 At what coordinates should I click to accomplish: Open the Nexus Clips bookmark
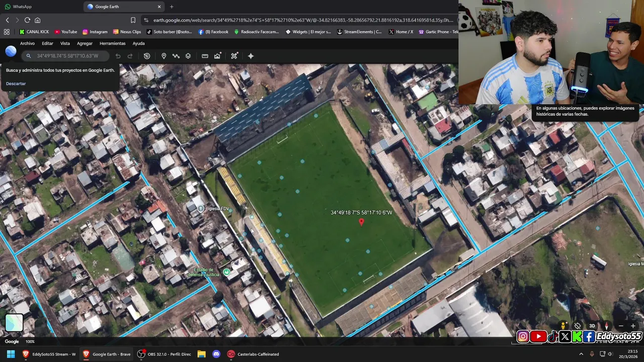click(127, 32)
